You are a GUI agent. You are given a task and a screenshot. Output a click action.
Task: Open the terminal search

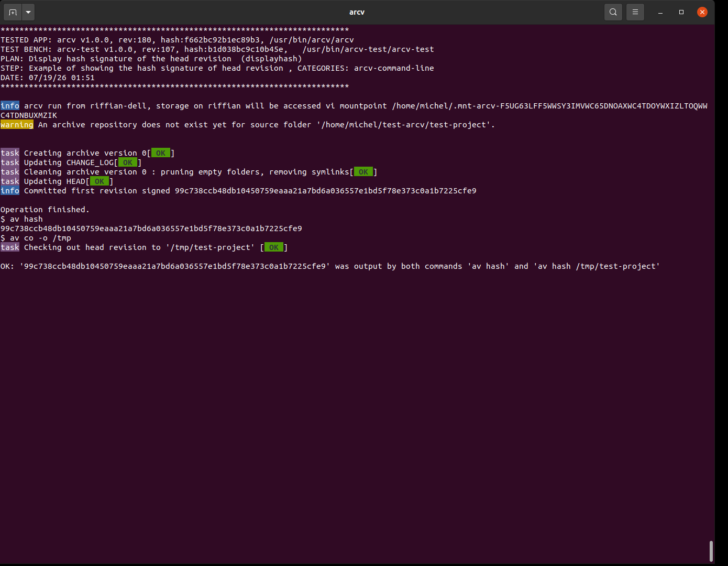coord(613,12)
